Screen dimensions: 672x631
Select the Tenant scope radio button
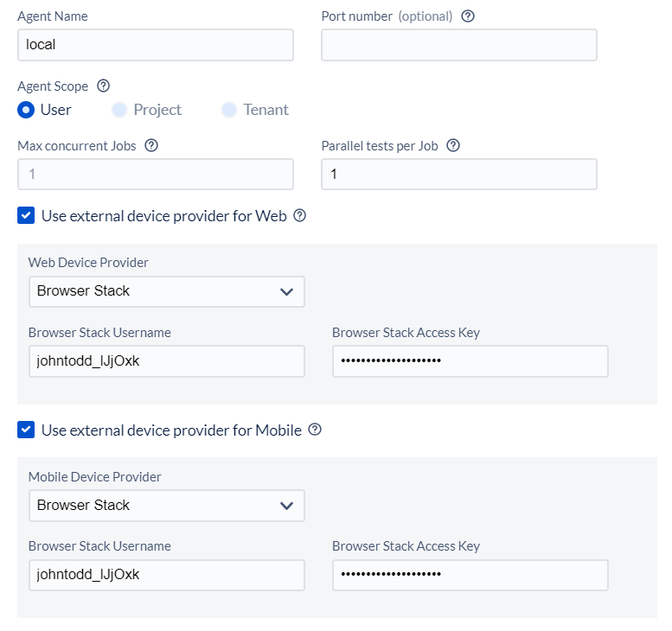(229, 110)
